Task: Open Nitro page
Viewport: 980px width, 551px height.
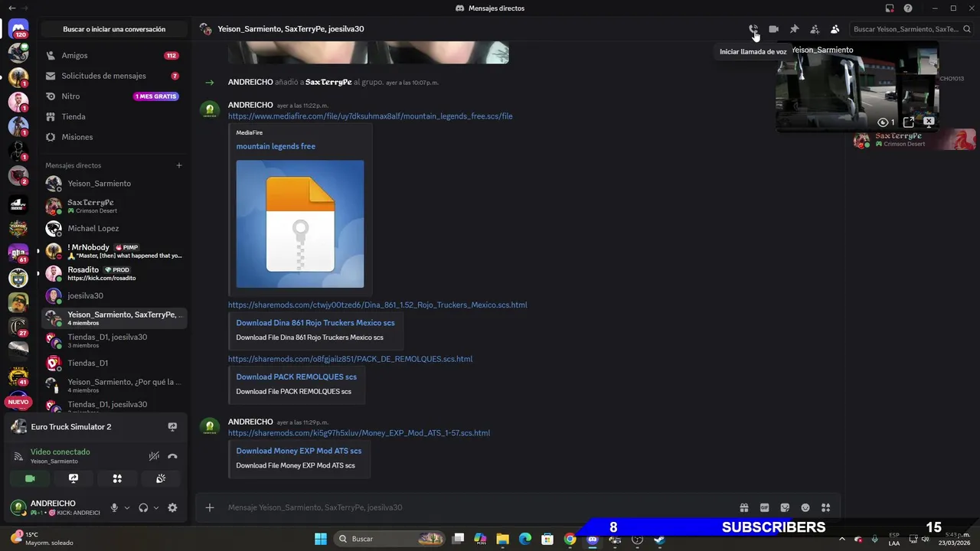Action: [x=113, y=96]
